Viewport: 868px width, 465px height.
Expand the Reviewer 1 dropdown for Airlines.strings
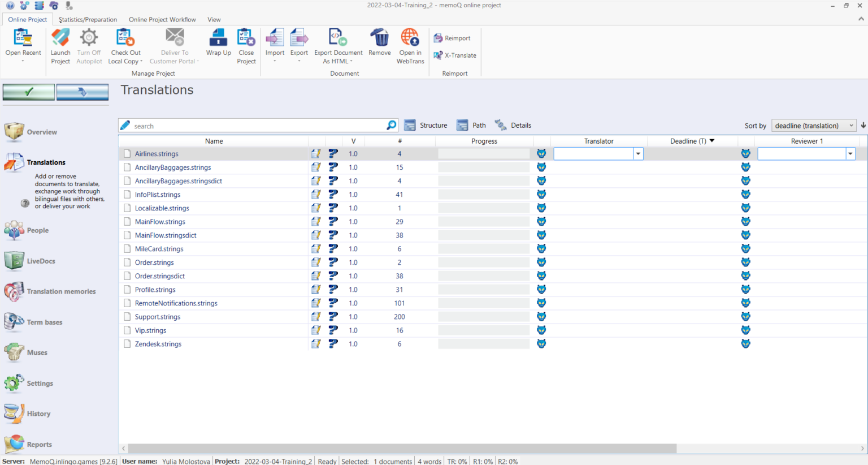pyautogui.click(x=850, y=153)
